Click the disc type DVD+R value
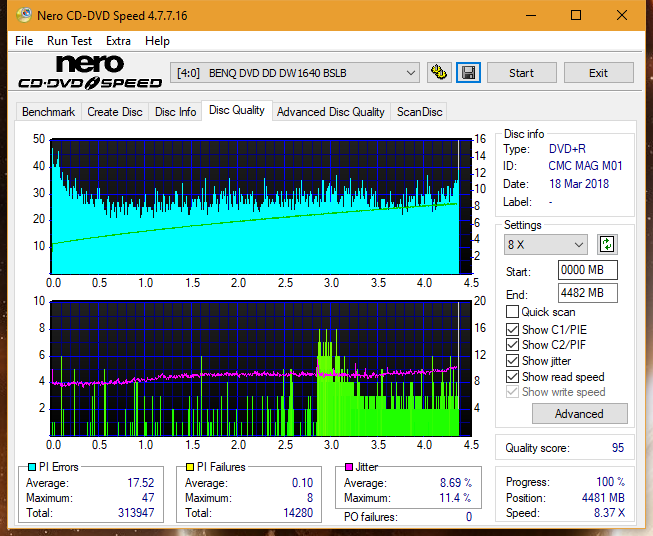This screenshot has width=653, height=536. click(567, 149)
